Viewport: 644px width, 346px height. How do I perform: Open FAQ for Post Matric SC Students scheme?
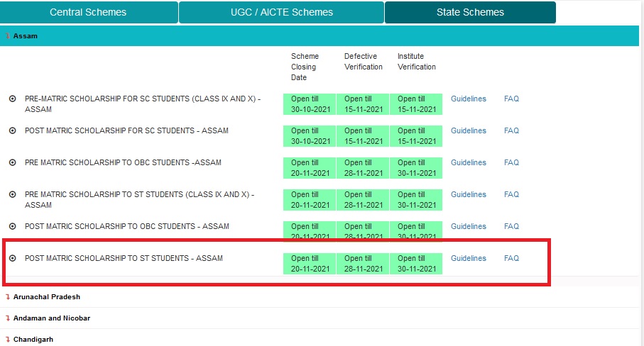(511, 131)
